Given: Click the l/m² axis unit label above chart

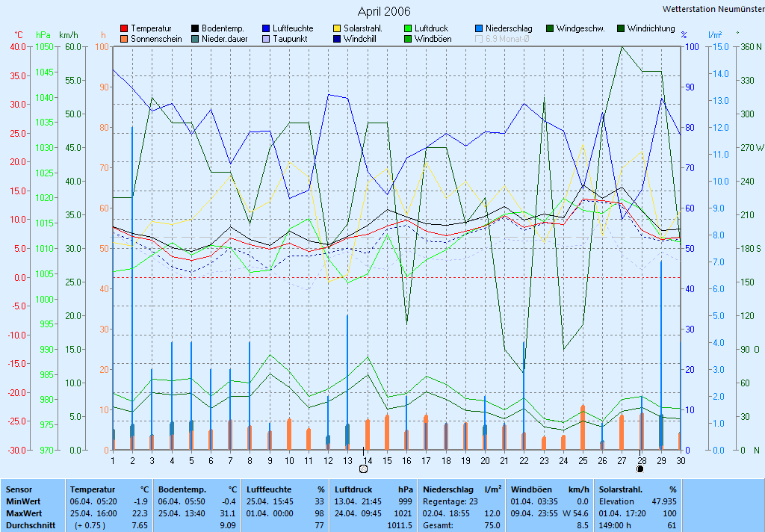Looking at the screenshot, I should (715, 35).
